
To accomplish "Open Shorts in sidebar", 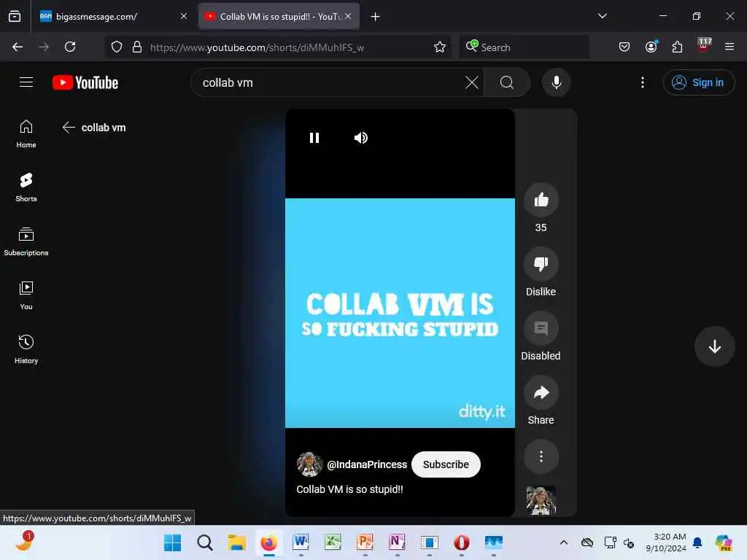I will 26,187.
